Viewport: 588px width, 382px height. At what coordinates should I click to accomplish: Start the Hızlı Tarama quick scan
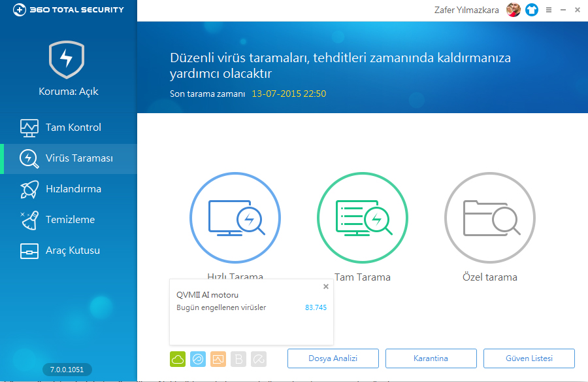pos(235,217)
